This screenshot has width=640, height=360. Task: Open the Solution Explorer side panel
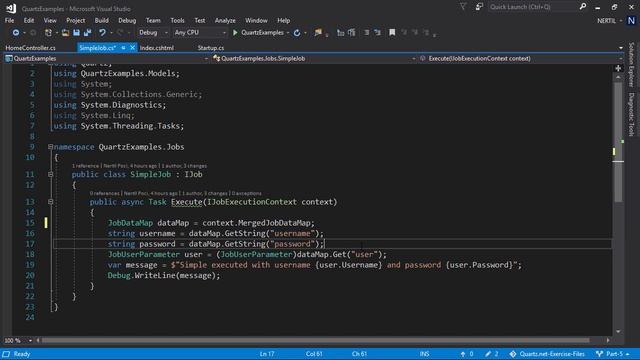[x=631, y=64]
